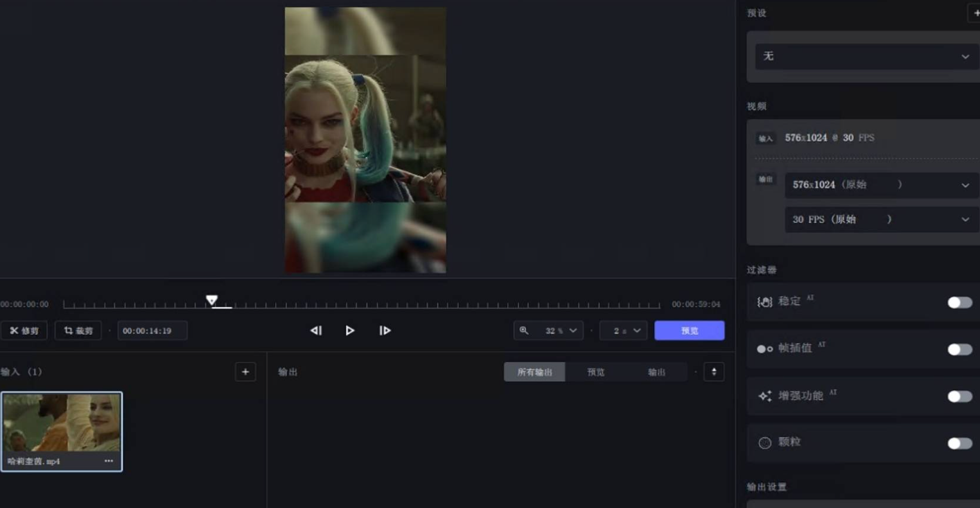Toggle the 颗粒 grain switch

(x=960, y=444)
